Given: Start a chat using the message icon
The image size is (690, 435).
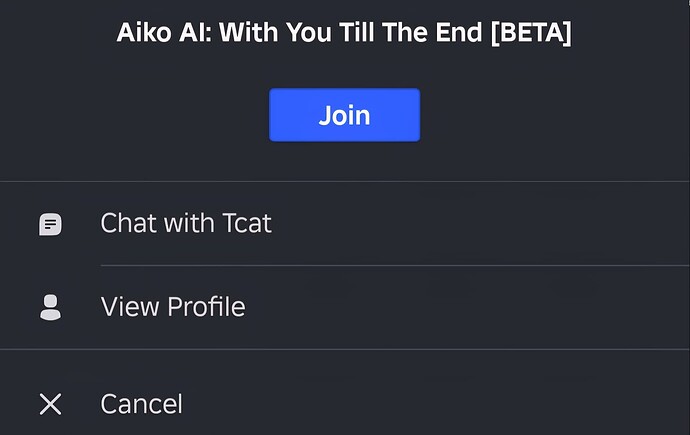Looking at the screenshot, I should pos(50,224).
